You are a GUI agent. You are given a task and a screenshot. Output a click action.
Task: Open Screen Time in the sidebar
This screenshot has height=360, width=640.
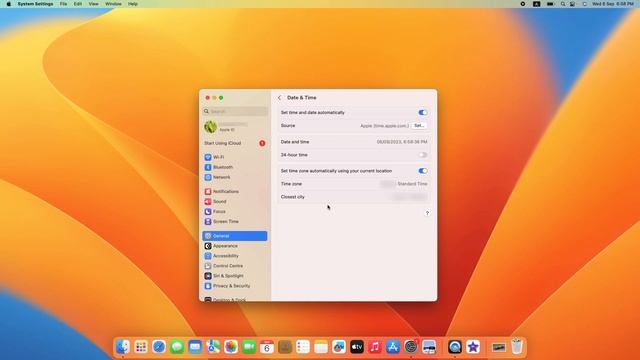235,222
